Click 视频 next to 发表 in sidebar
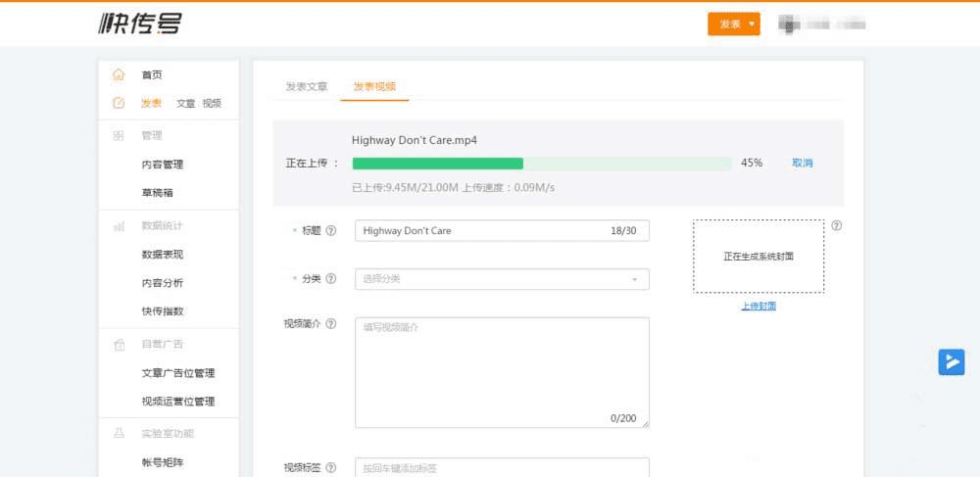 coord(212,104)
